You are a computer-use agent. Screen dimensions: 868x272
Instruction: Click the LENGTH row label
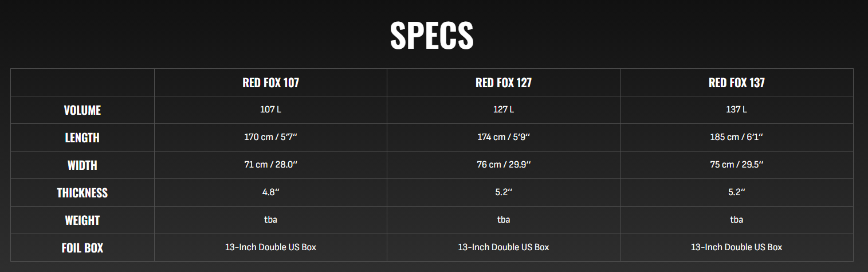click(83, 138)
